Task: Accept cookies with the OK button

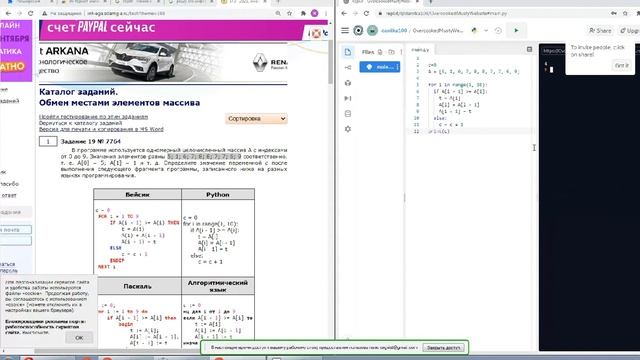Action: coord(79,338)
